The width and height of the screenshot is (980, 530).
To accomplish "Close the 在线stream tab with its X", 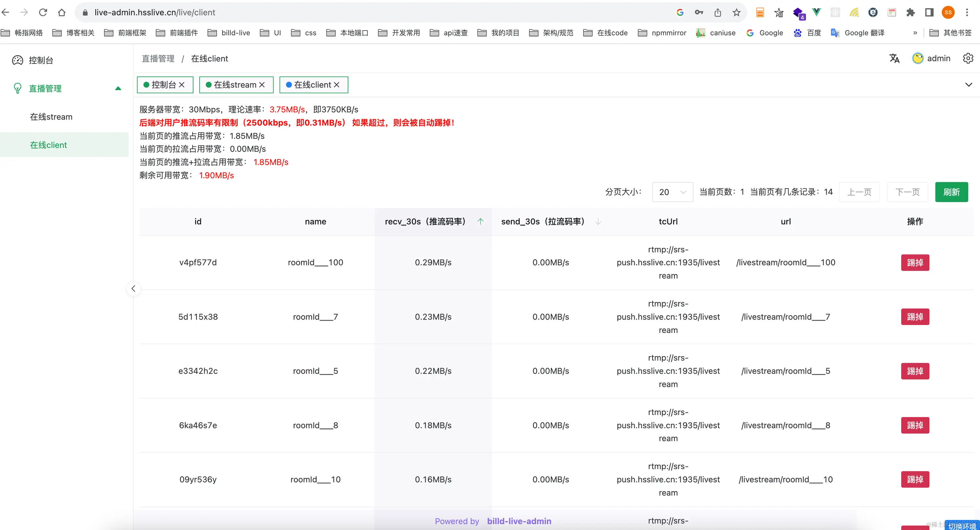I will click(x=262, y=85).
